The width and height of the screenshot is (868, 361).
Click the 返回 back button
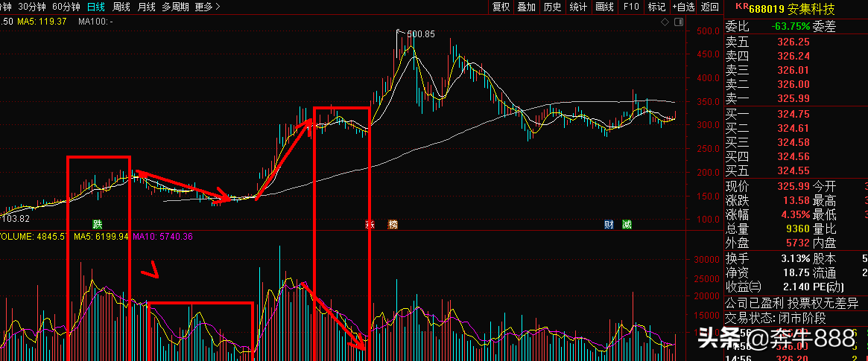tap(710, 7)
